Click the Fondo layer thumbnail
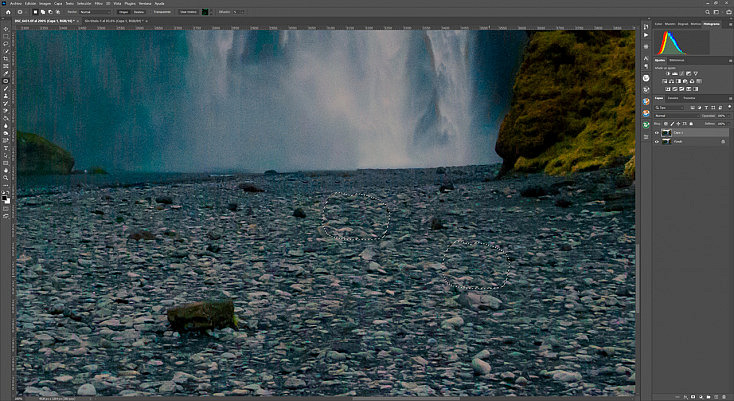Viewport: 734px width, 401px height. [x=667, y=141]
